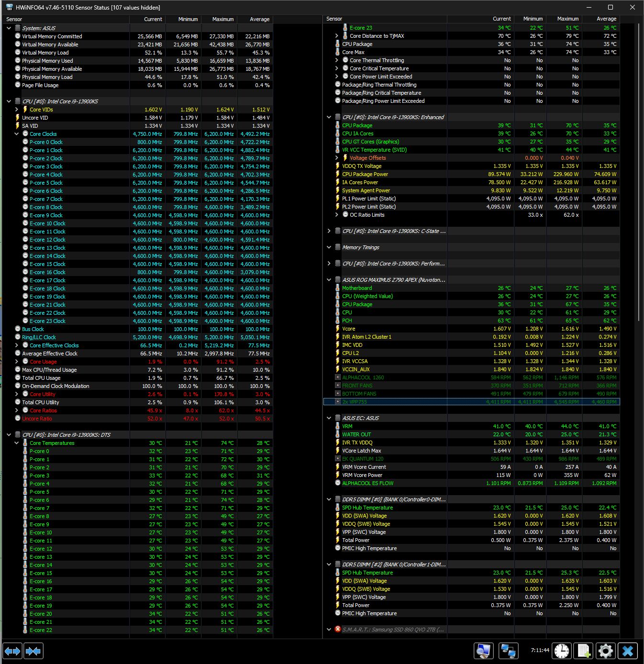644x664 pixels.
Task: Click the fan icon beside EK QUANTUM 120
Action: (x=338, y=459)
